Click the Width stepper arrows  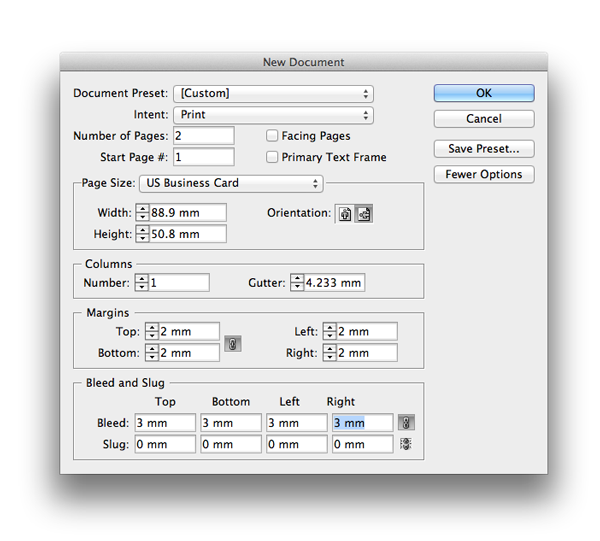point(142,213)
